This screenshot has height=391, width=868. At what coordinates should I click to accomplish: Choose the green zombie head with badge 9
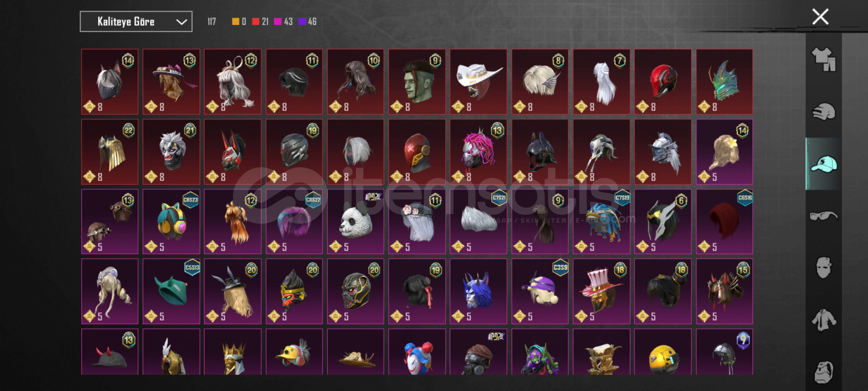[417, 82]
